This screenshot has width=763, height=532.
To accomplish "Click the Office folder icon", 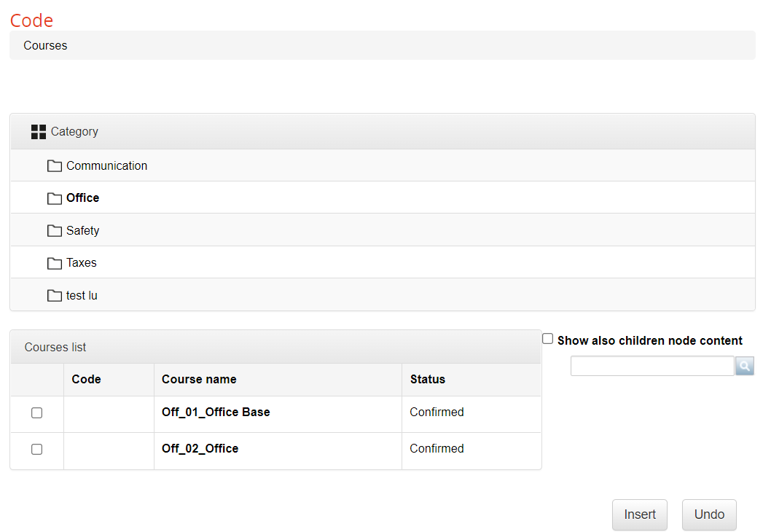I will 55,198.
